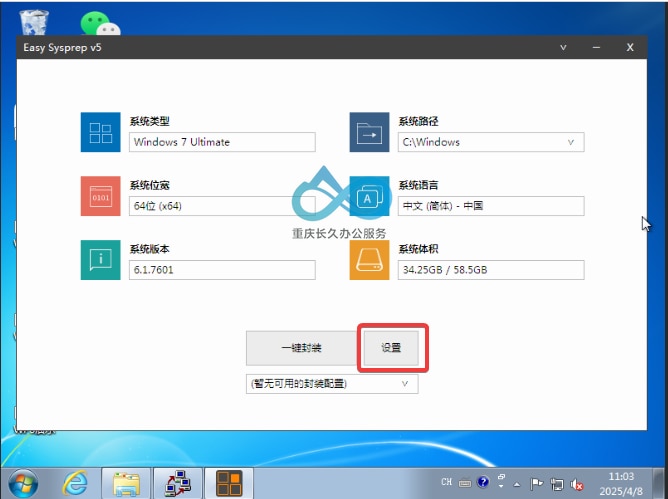The height and width of the screenshot is (499, 668).
Task: Click the Windows 7 Ultimate field
Action: pyautogui.click(x=222, y=142)
